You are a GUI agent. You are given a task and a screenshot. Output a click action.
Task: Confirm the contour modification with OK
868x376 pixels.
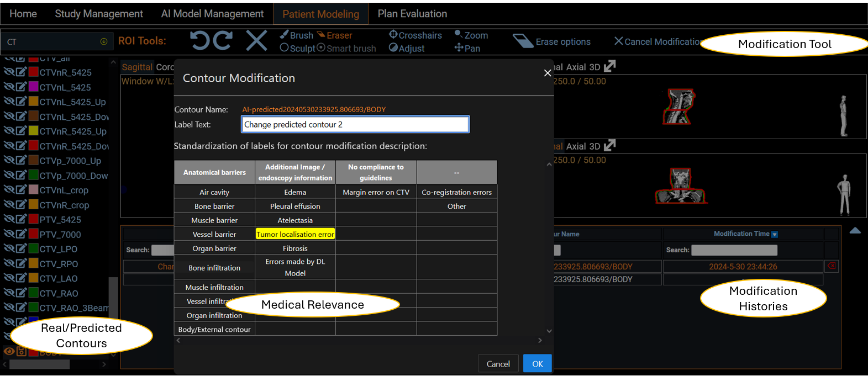coord(537,364)
